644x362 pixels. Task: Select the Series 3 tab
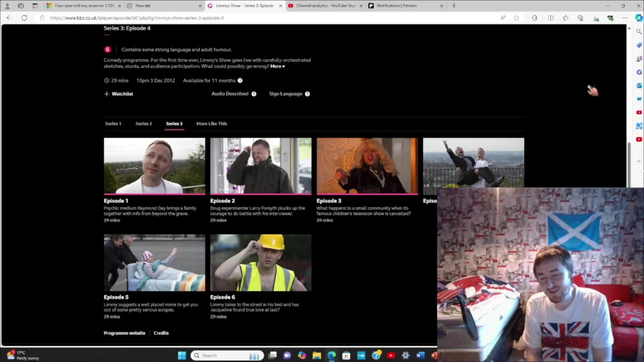click(174, 124)
